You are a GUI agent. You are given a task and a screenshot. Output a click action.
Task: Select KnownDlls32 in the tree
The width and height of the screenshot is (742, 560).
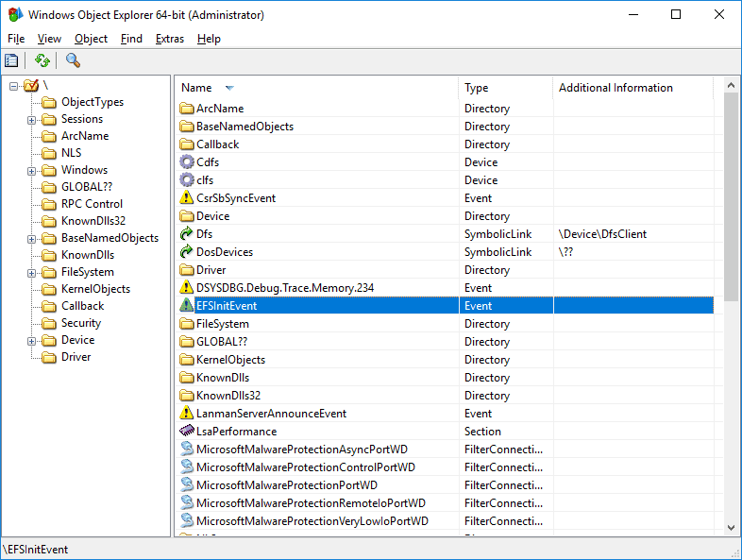[x=93, y=221]
